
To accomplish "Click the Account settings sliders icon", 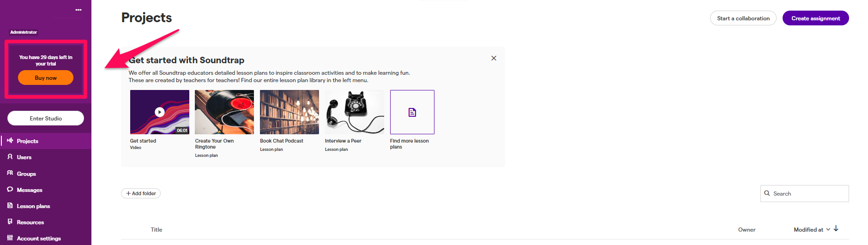I will pyautogui.click(x=10, y=238).
